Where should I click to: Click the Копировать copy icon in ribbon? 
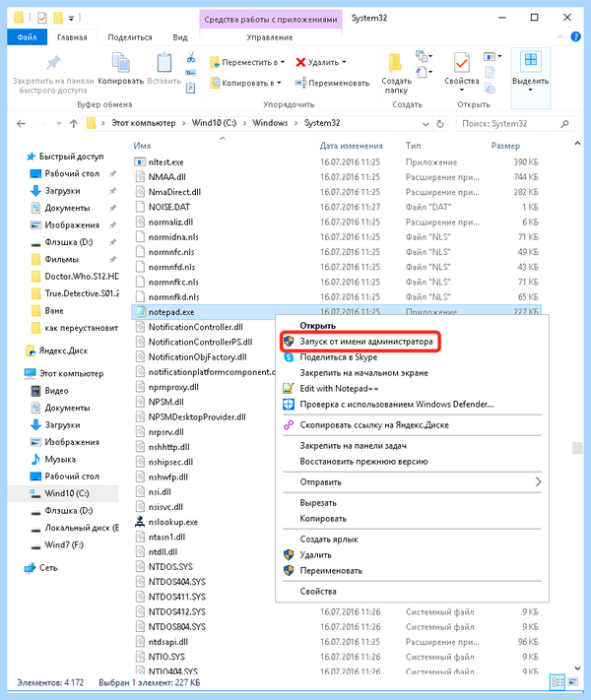pyautogui.click(x=120, y=62)
